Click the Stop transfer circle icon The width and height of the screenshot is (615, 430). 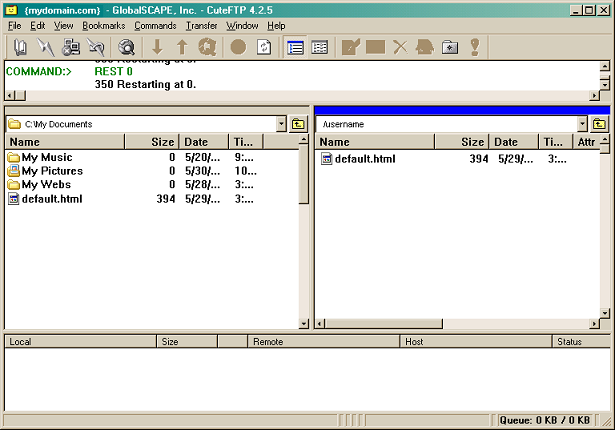point(238,46)
